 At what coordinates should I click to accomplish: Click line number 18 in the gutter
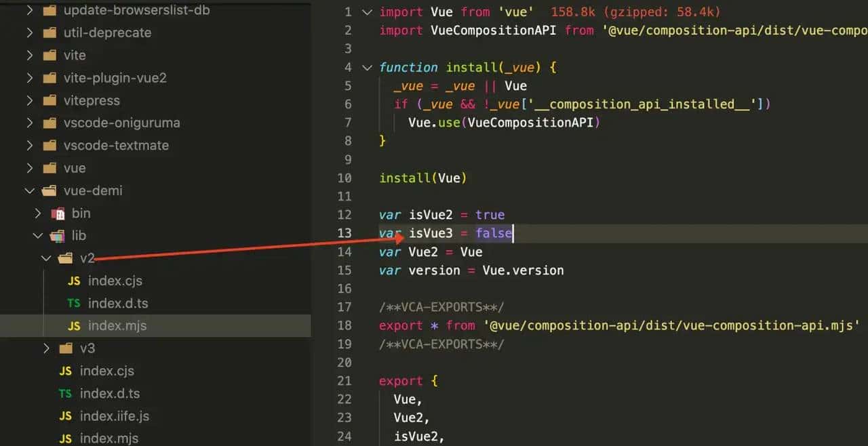click(x=344, y=325)
